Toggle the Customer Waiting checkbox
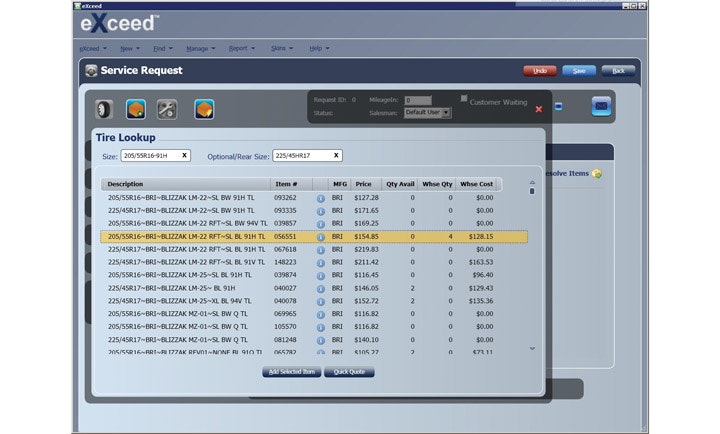Image resolution: width=720 pixels, height=434 pixels. click(464, 99)
